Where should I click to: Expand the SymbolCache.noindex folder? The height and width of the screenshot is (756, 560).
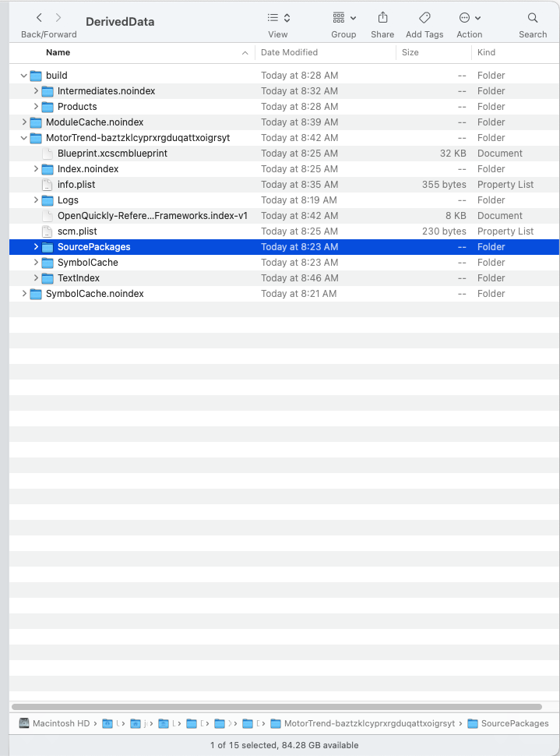click(23, 294)
